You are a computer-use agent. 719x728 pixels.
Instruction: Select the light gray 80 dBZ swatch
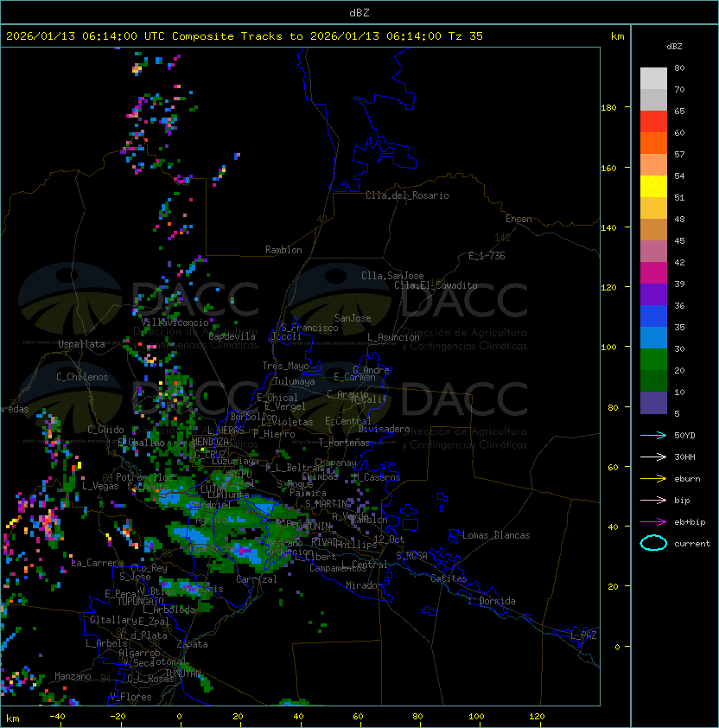(653, 79)
